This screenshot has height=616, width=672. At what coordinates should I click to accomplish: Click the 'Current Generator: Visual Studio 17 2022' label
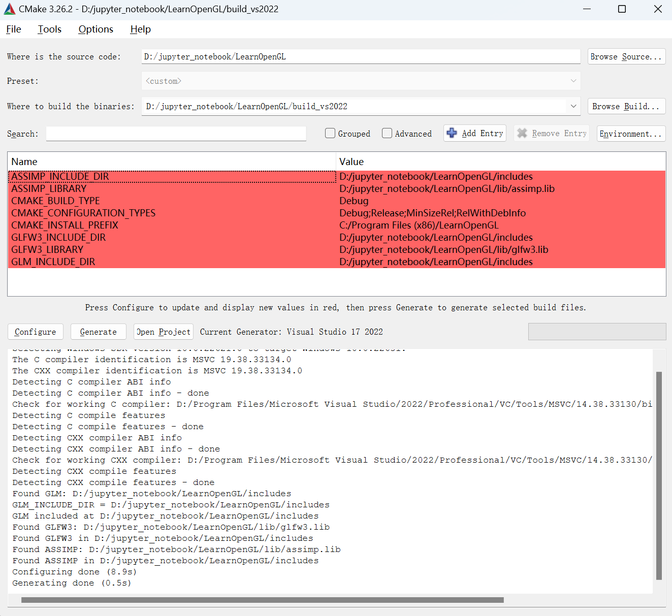coord(292,332)
